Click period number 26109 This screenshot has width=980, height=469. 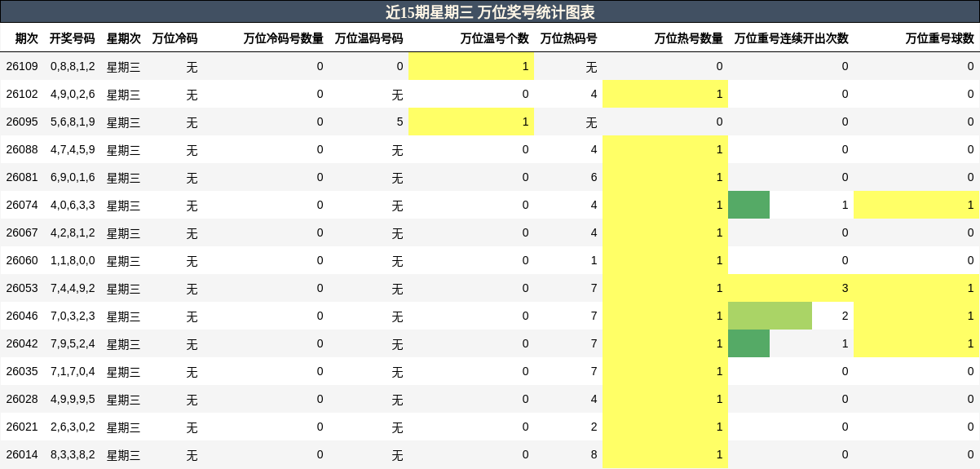(x=22, y=66)
